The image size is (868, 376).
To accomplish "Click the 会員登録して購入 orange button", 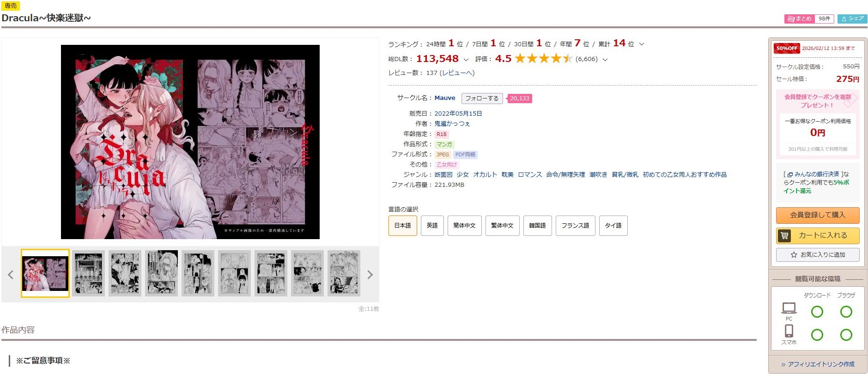I will point(818,215).
